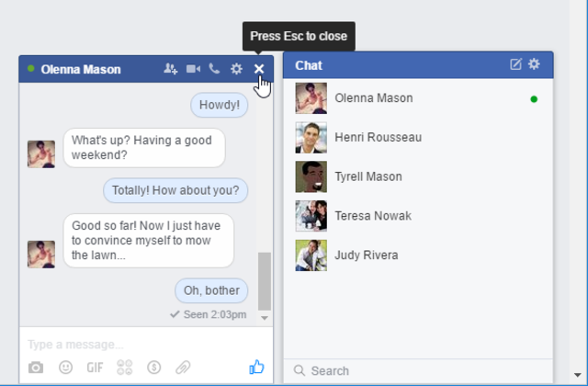This screenshot has width=588, height=386.
Task: Click the conversation scrollbar thumb
Action: click(265, 281)
